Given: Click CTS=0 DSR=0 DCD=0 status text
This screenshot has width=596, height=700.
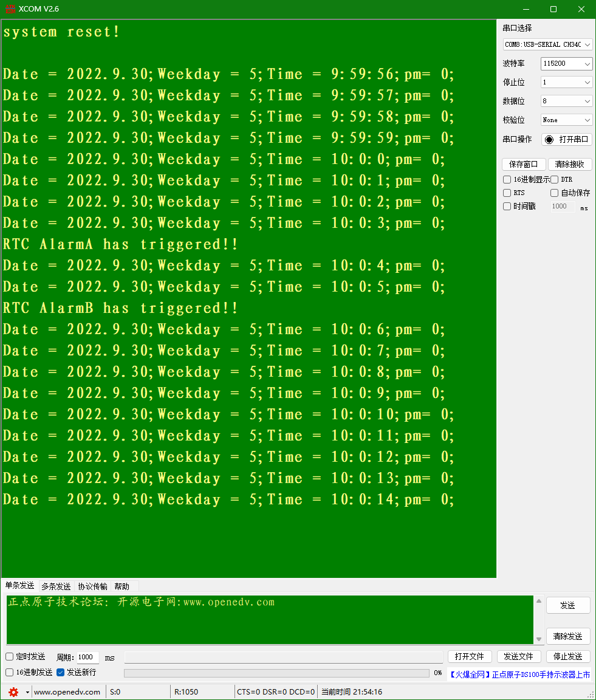Looking at the screenshot, I should (x=275, y=692).
